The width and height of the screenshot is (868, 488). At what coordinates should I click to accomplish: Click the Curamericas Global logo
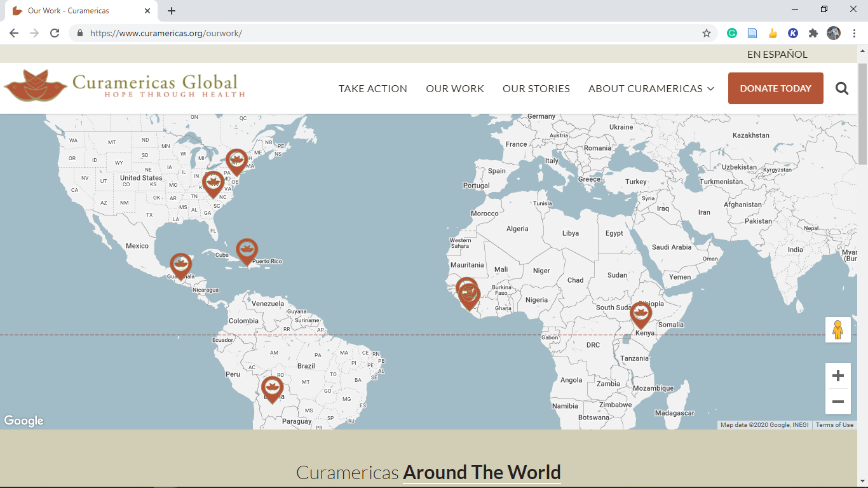click(125, 86)
